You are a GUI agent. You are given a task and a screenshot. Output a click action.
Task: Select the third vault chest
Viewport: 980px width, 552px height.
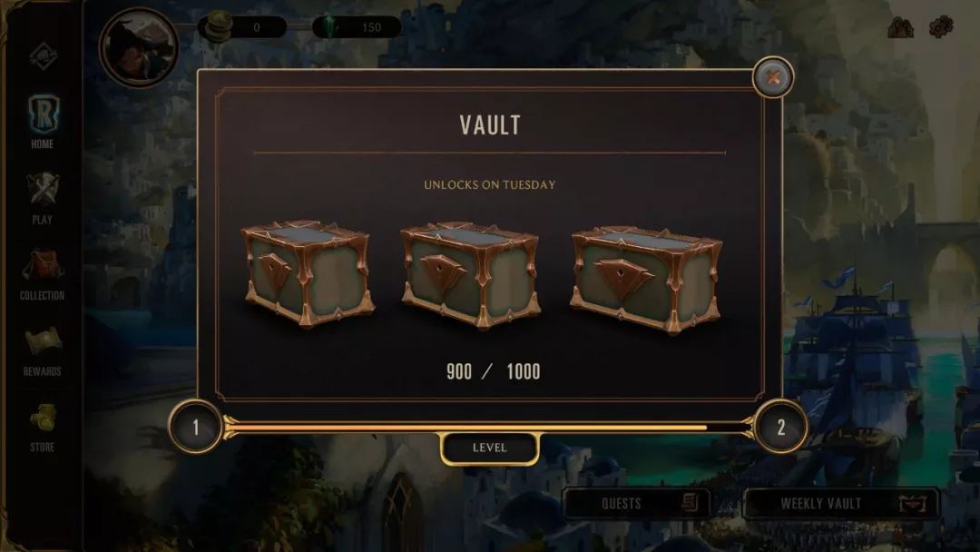pos(646,280)
